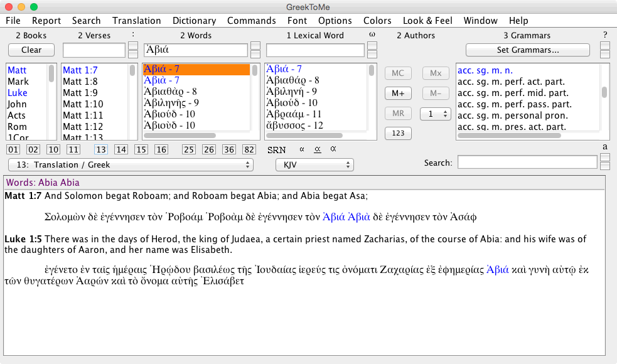Image resolution: width=617 pixels, height=364 pixels.
Task: Click the MR memory recall button
Action: click(398, 114)
